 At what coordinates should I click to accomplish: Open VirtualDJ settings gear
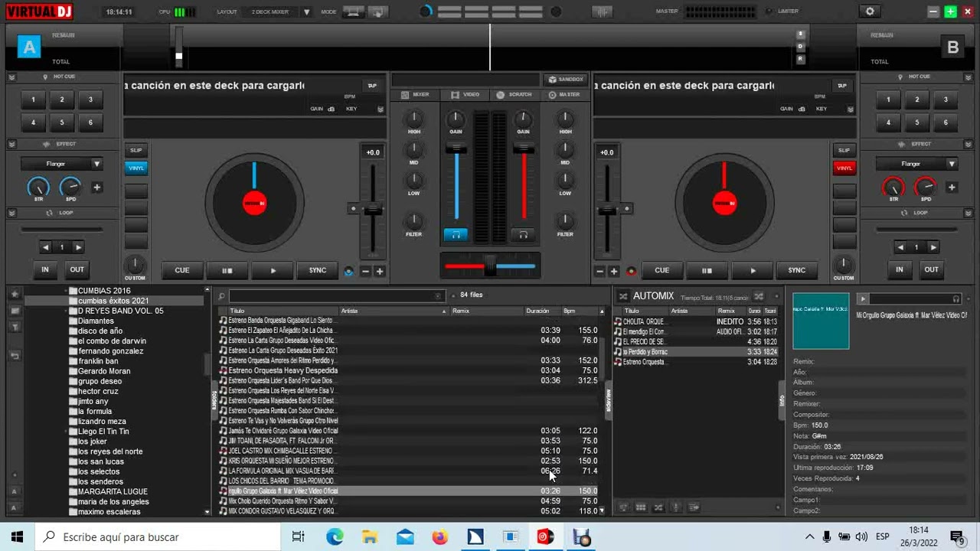869,11
